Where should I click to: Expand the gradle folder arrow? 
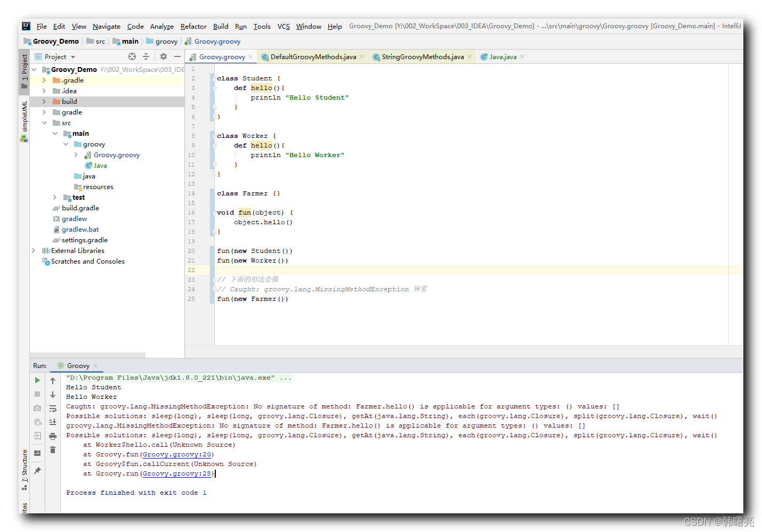click(x=44, y=112)
